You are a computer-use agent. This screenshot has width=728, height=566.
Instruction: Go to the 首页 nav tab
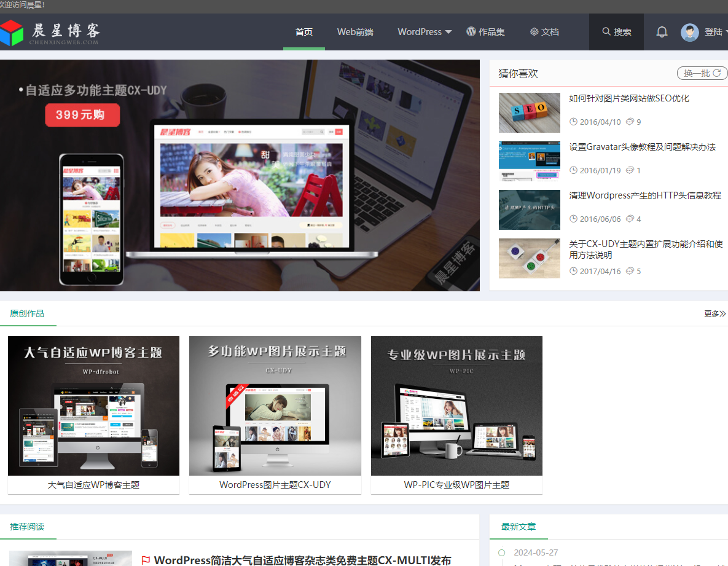coord(304,32)
